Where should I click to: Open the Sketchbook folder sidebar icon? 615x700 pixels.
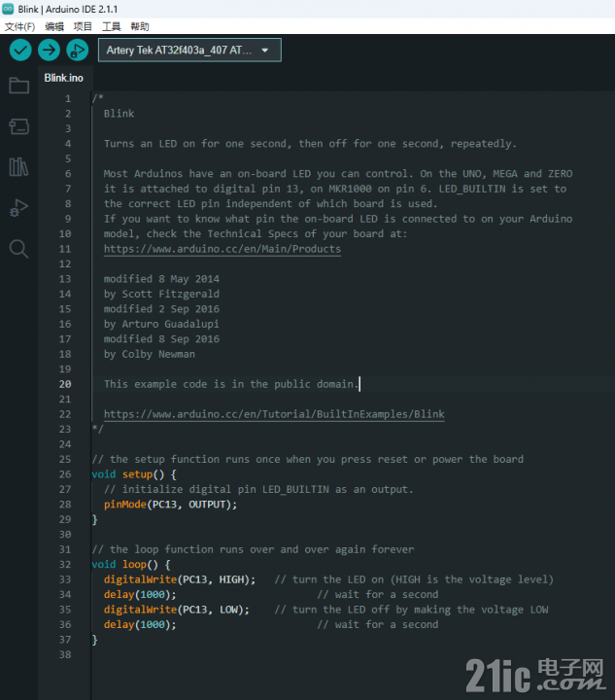coord(18,86)
